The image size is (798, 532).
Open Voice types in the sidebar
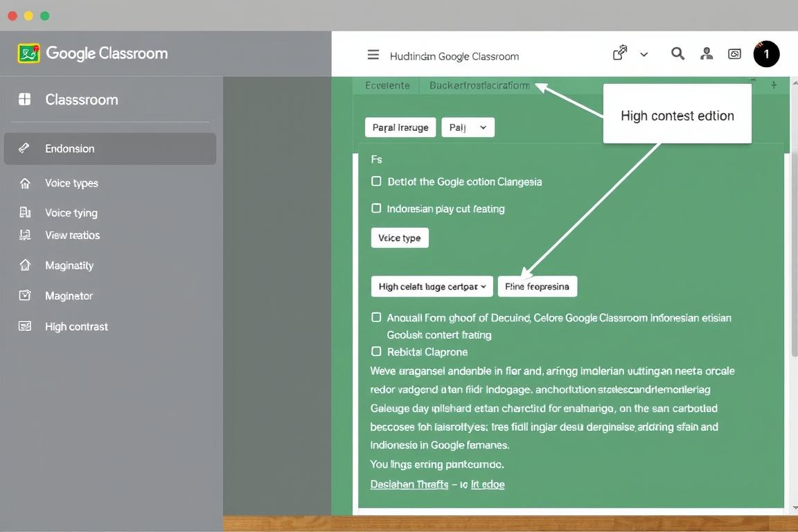(71, 184)
